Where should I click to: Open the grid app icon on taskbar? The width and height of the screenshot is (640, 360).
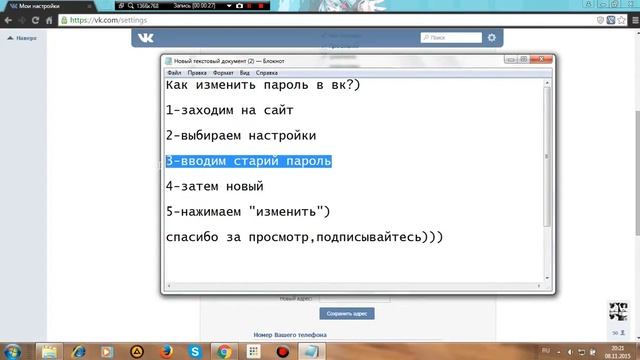[x=253, y=351]
